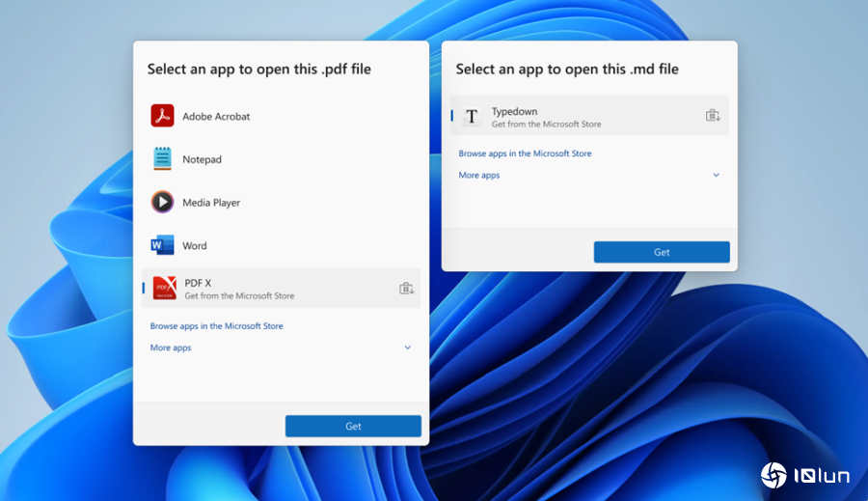868x501 pixels.
Task: Pick the Media Player label in the .pdf dialog
Action: pos(211,203)
